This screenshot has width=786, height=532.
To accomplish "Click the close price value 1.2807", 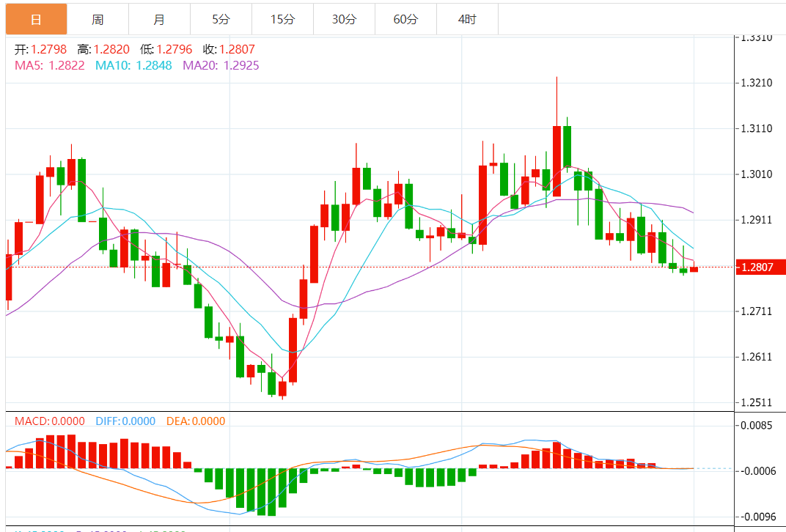I will click(x=237, y=49).
